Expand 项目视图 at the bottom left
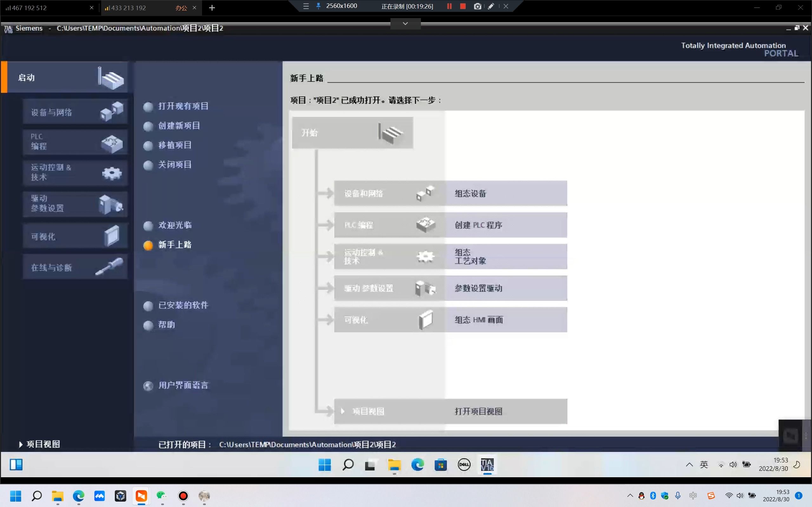Screen dimensions: 812x507 click(x=39, y=444)
